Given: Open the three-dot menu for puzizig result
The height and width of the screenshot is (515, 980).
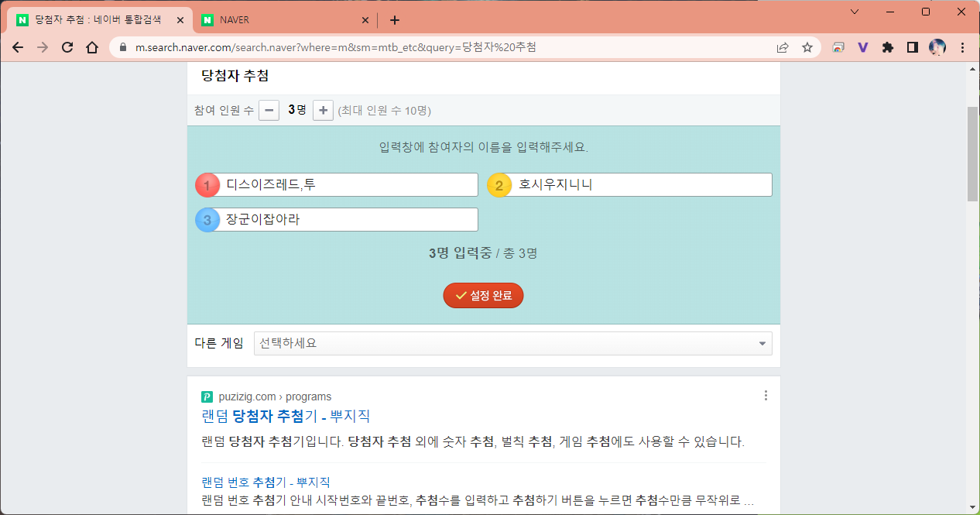Looking at the screenshot, I should click(766, 396).
